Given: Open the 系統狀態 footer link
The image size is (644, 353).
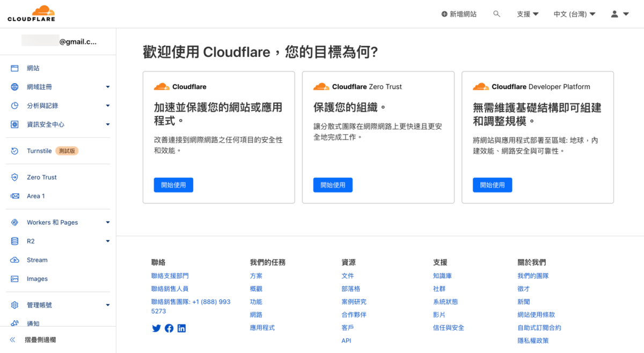Looking at the screenshot, I should (445, 302).
